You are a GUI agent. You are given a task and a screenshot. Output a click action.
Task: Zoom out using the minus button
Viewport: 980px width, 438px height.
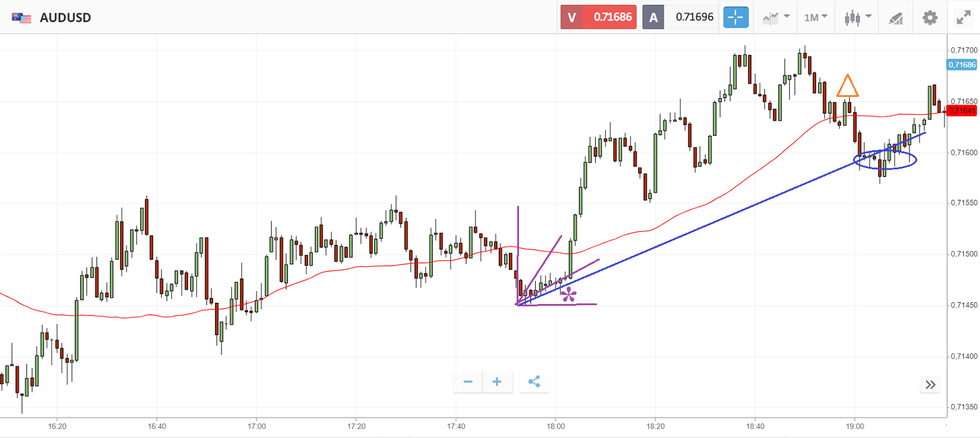pyautogui.click(x=468, y=382)
